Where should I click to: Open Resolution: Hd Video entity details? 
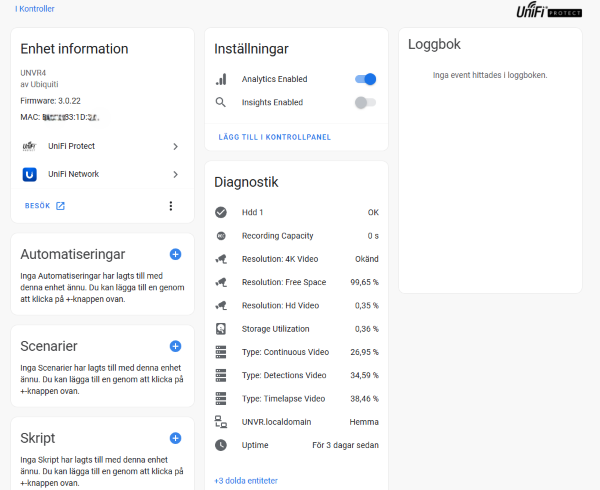pyautogui.click(x=297, y=306)
